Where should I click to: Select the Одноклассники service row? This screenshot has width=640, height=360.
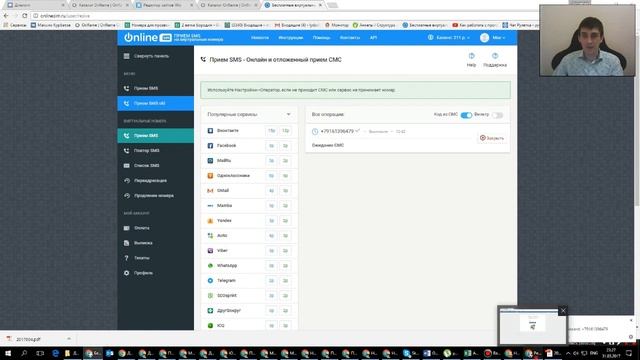tap(249, 176)
